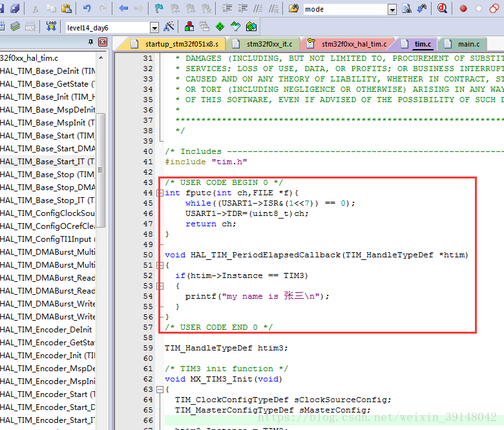This screenshot has width=504, height=430.
Task: Toggle the side panel pin
Action: coord(90,42)
